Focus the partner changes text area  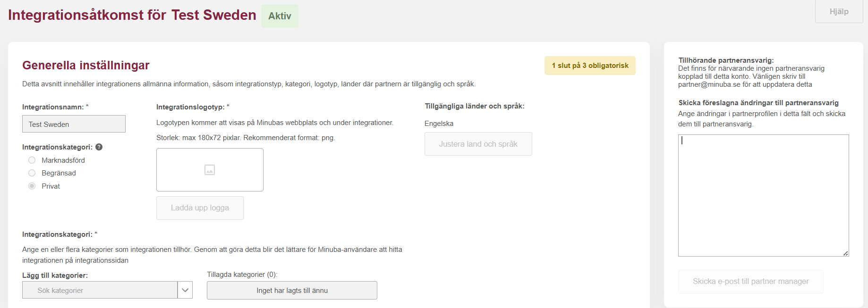point(763,195)
